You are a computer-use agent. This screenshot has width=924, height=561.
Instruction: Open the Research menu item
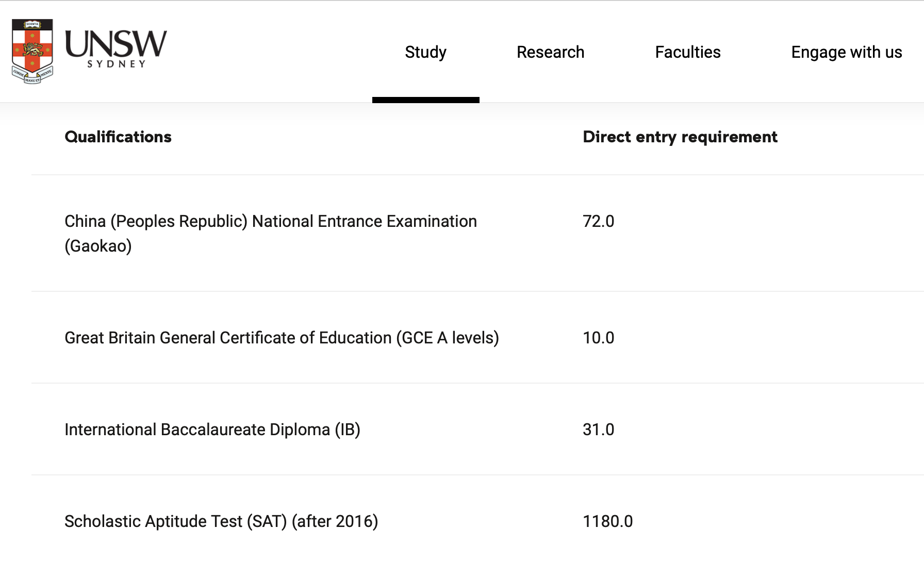click(550, 52)
